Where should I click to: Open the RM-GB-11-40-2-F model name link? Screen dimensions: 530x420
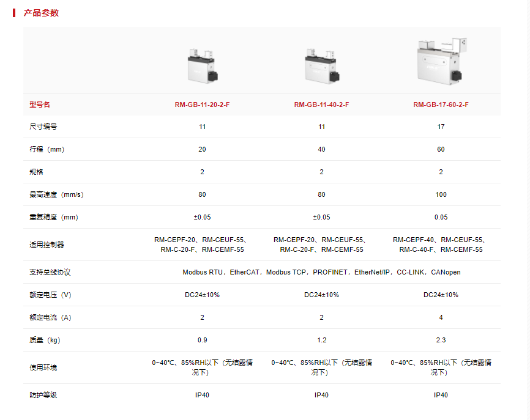tap(321, 105)
